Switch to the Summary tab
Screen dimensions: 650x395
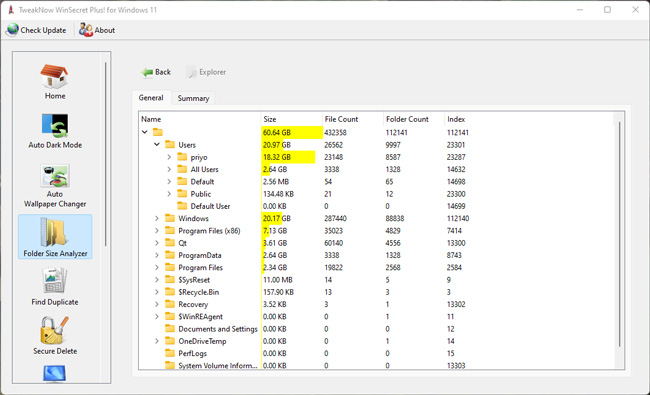click(x=193, y=98)
